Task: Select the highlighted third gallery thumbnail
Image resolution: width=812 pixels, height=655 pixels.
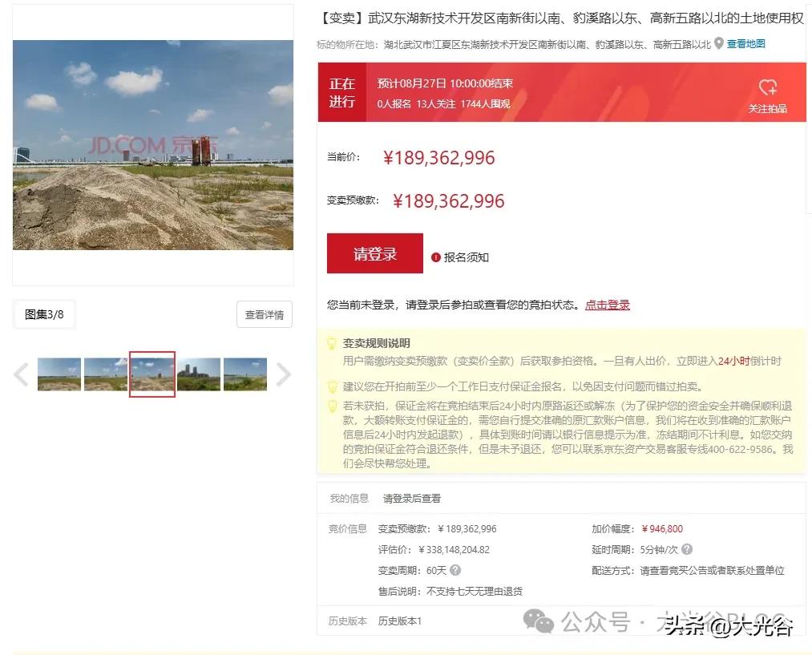Action: pyautogui.click(x=152, y=374)
